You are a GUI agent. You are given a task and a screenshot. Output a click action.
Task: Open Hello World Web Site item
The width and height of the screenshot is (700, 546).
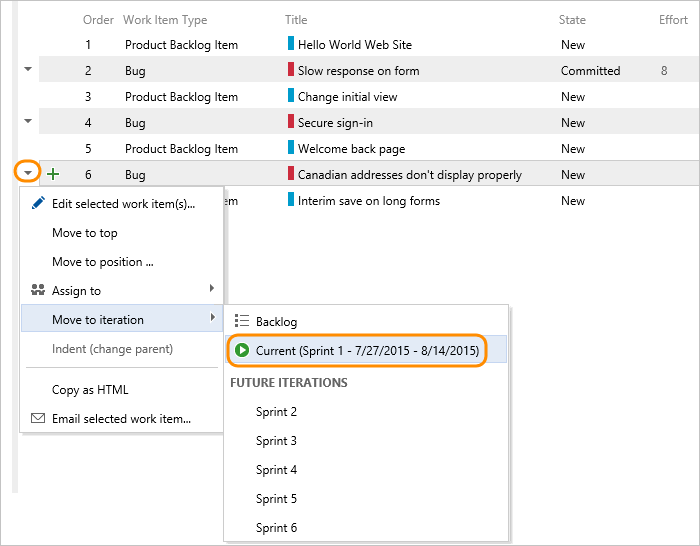point(355,45)
